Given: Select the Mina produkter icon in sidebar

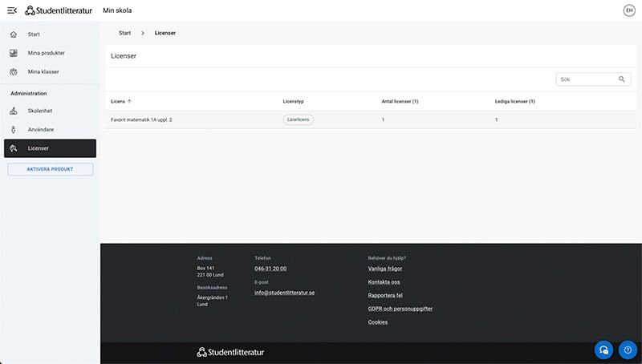Looking at the screenshot, I should point(14,53).
